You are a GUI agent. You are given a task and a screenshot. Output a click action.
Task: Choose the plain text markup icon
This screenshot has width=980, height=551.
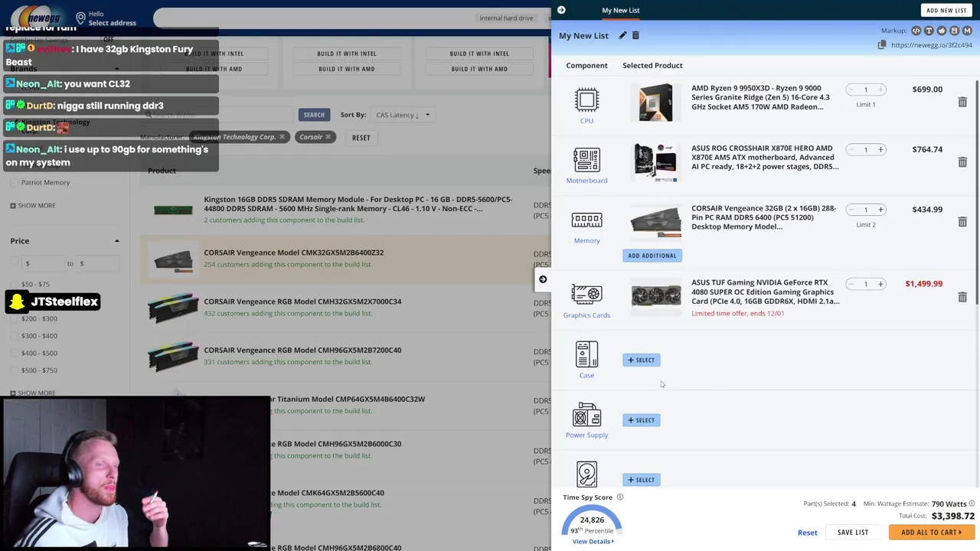pos(929,31)
